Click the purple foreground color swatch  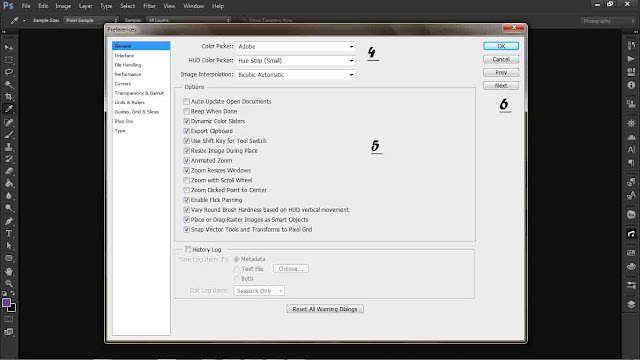[x=6, y=302]
